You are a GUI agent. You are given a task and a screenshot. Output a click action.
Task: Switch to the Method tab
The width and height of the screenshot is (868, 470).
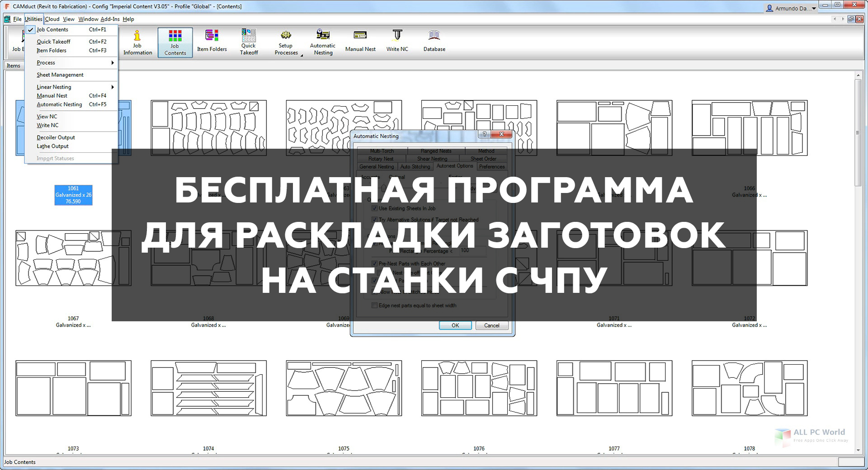coord(486,151)
